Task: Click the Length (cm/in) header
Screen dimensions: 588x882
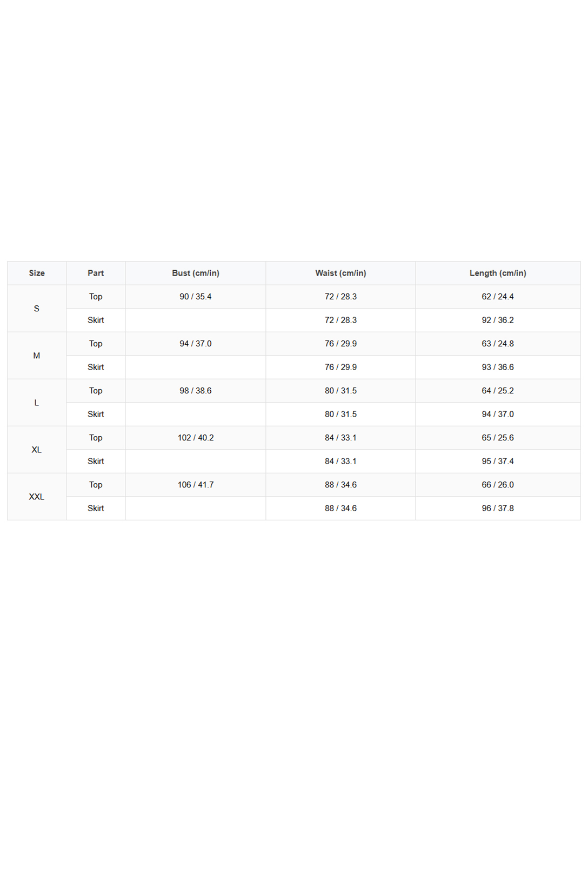Action: tap(498, 273)
